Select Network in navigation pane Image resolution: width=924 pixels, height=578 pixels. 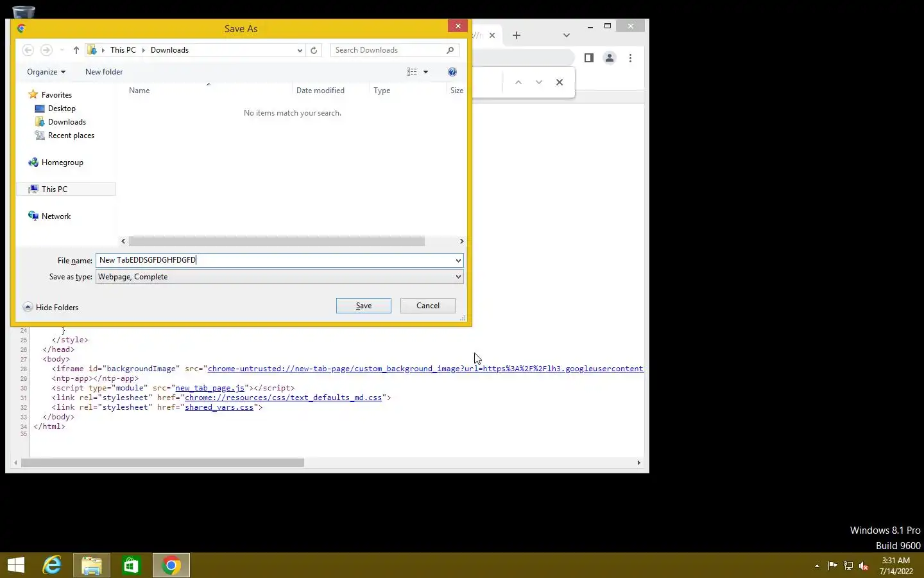(56, 216)
